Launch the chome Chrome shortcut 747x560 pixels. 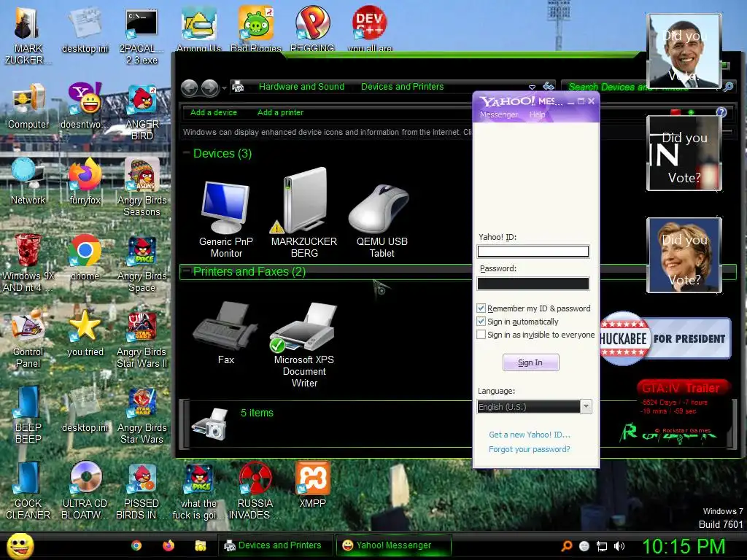pos(85,257)
